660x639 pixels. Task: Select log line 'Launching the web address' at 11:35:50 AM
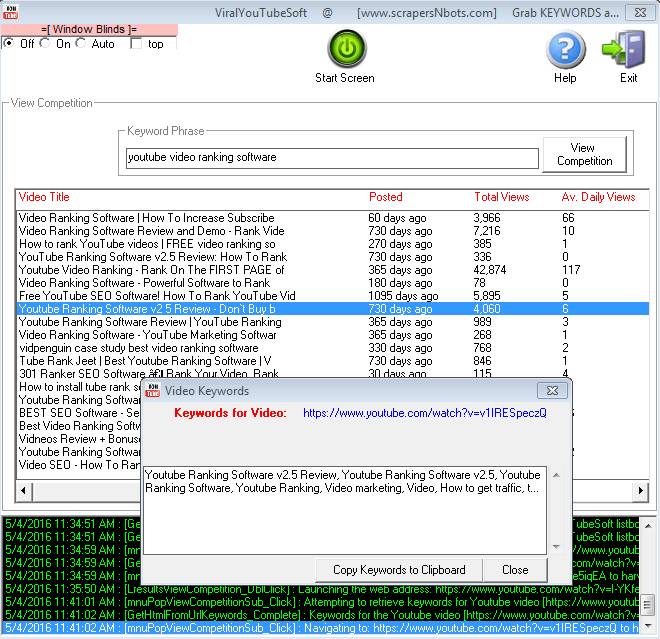pos(321,589)
